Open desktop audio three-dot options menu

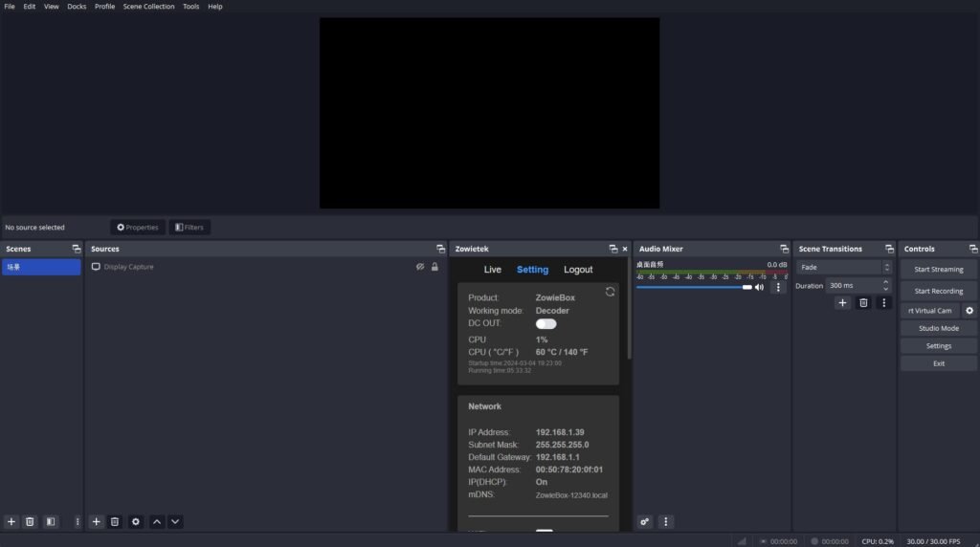[x=778, y=287]
